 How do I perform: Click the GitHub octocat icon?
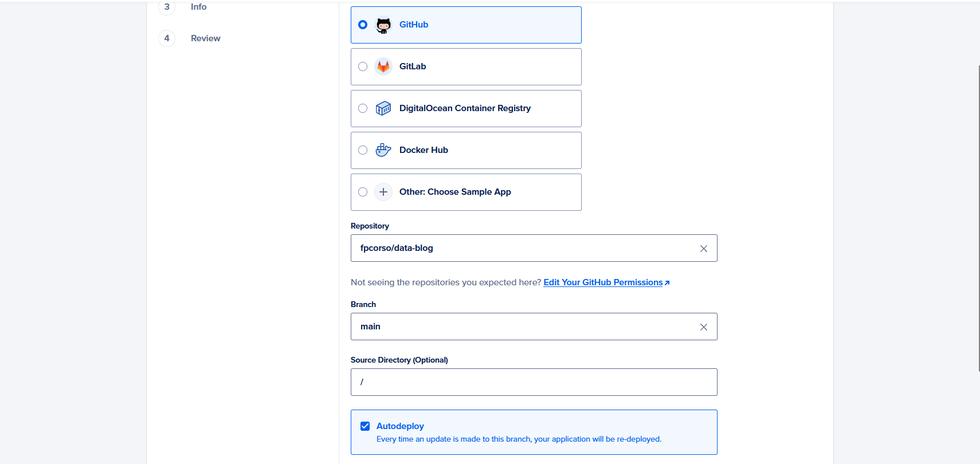coord(383,25)
